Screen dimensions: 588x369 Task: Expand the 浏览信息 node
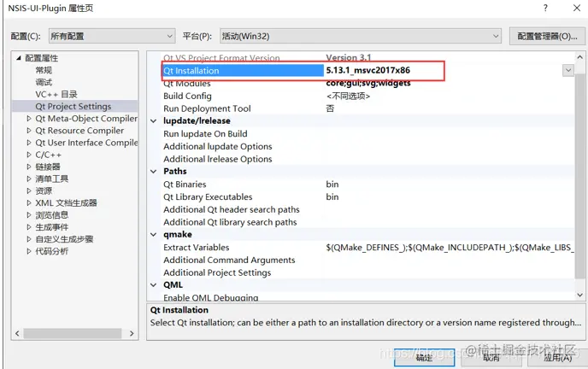[29, 214]
